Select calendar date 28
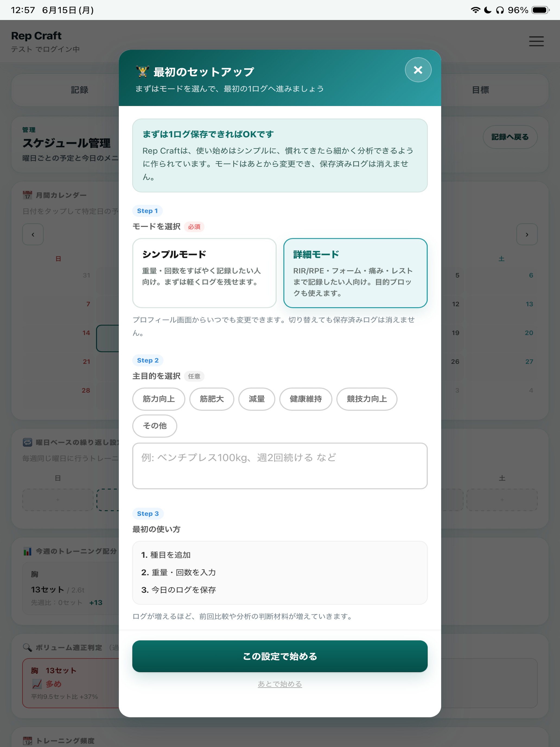The width and height of the screenshot is (560, 747). point(86,390)
